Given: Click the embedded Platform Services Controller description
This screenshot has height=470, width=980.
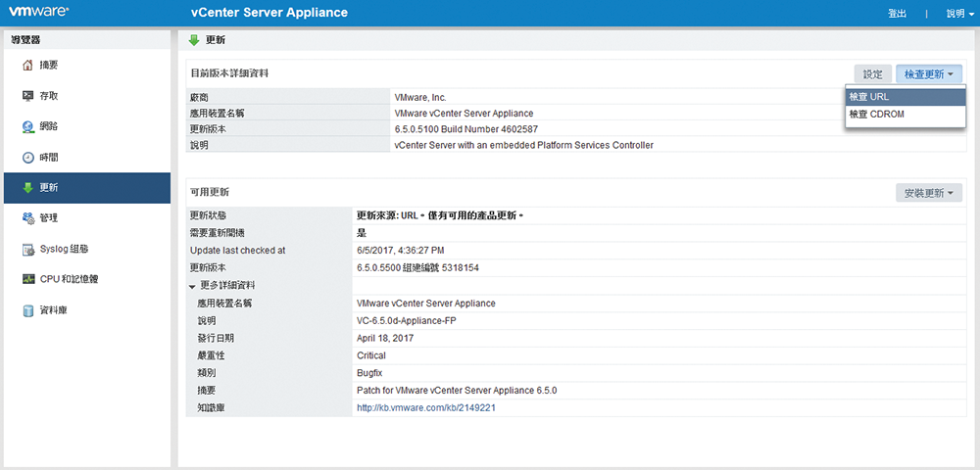Looking at the screenshot, I should pos(523,146).
